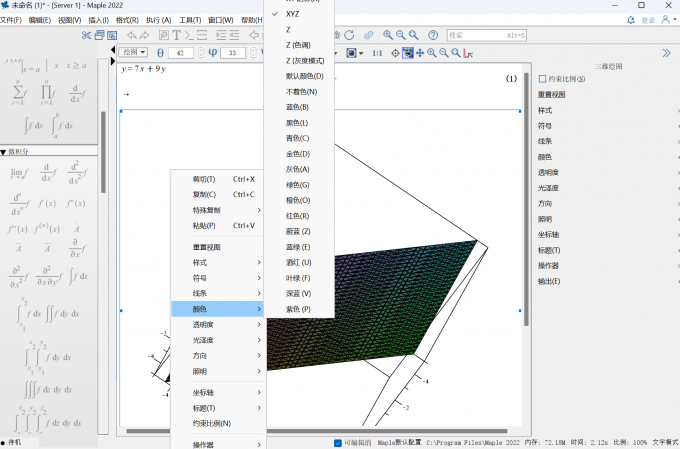Click the search input field
Image resolution: width=680 pixels, height=449 pixels.
click(x=486, y=35)
